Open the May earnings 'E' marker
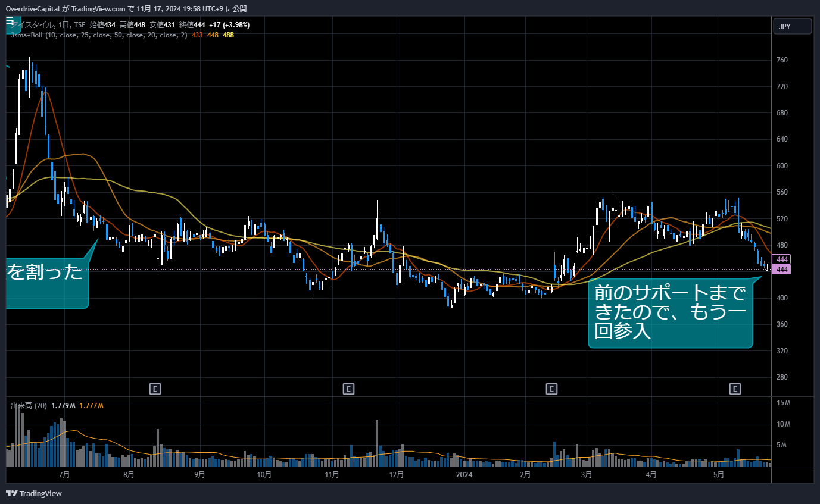The height and width of the screenshot is (504, 820). 735,389
